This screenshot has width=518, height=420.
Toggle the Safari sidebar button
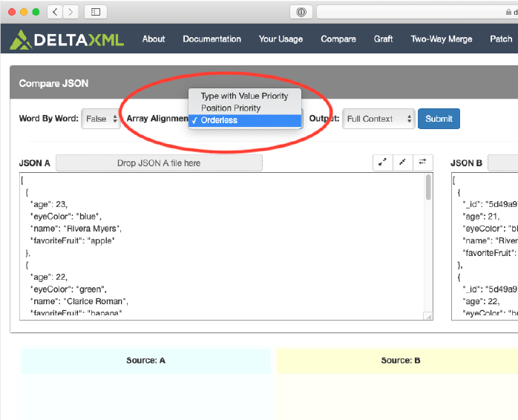coord(96,12)
